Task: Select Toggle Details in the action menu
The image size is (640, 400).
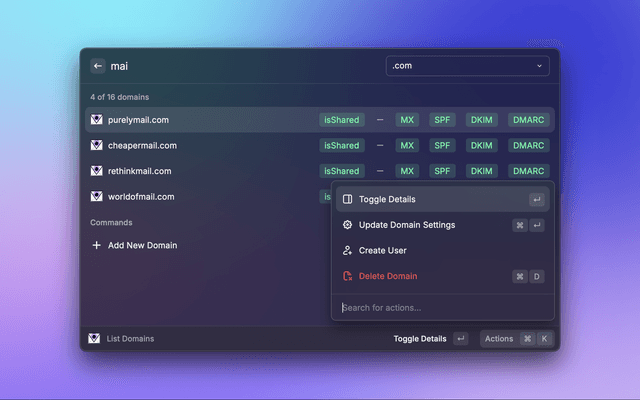Action: [x=386, y=200]
